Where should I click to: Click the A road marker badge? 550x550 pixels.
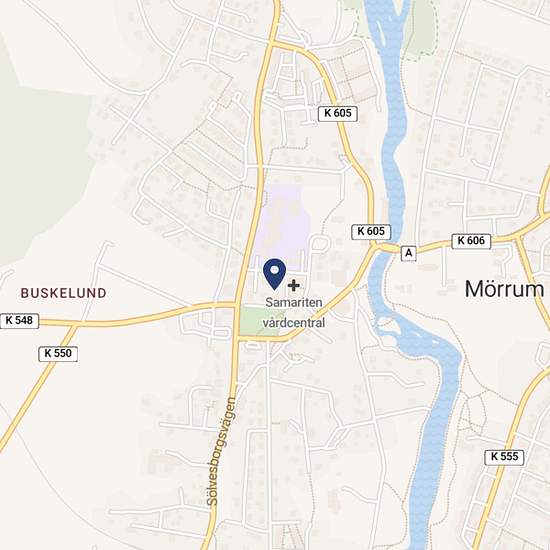[408, 253]
